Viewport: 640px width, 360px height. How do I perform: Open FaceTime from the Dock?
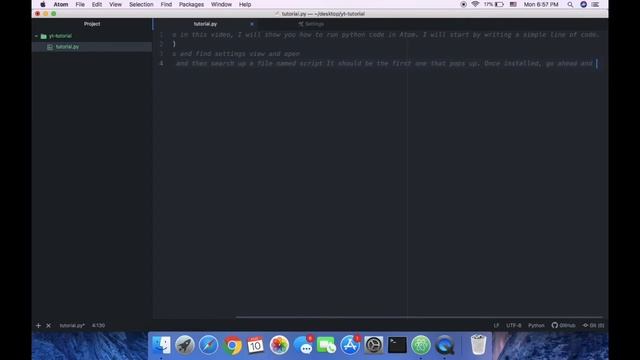pyautogui.click(x=326, y=345)
